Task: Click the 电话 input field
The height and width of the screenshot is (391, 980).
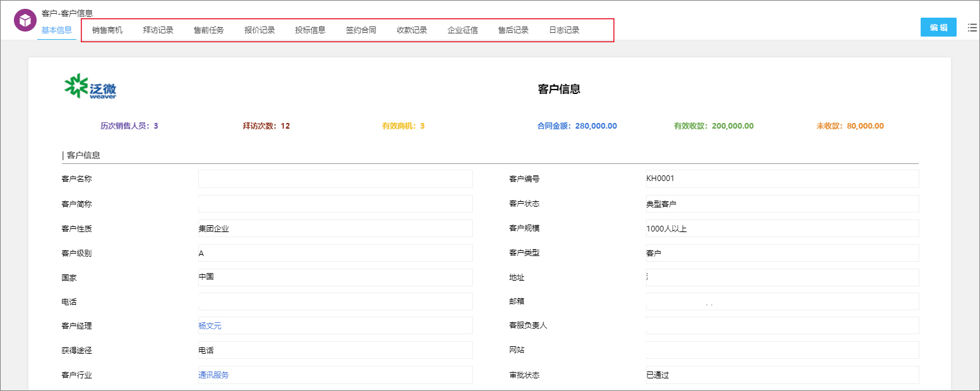Action: [x=335, y=301]
